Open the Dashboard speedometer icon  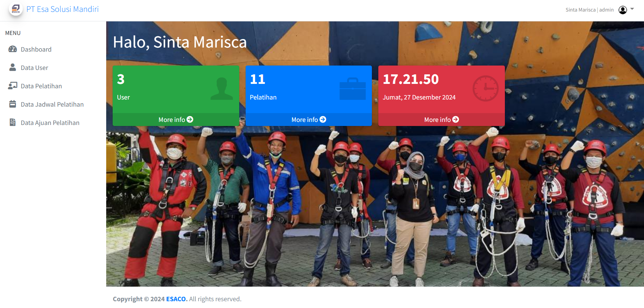[x=13, y=49]
